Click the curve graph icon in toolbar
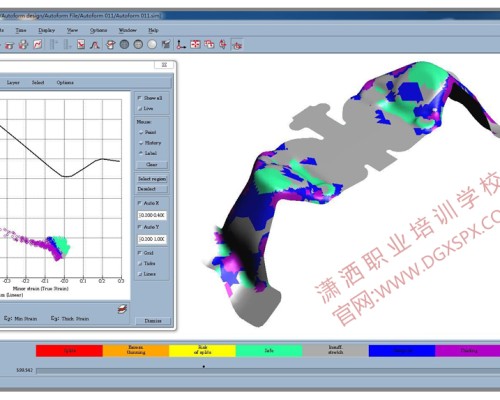 click(x=38, y=44)
